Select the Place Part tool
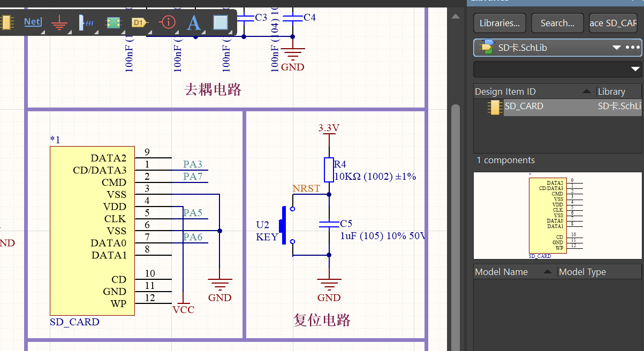 coord(6,22)
